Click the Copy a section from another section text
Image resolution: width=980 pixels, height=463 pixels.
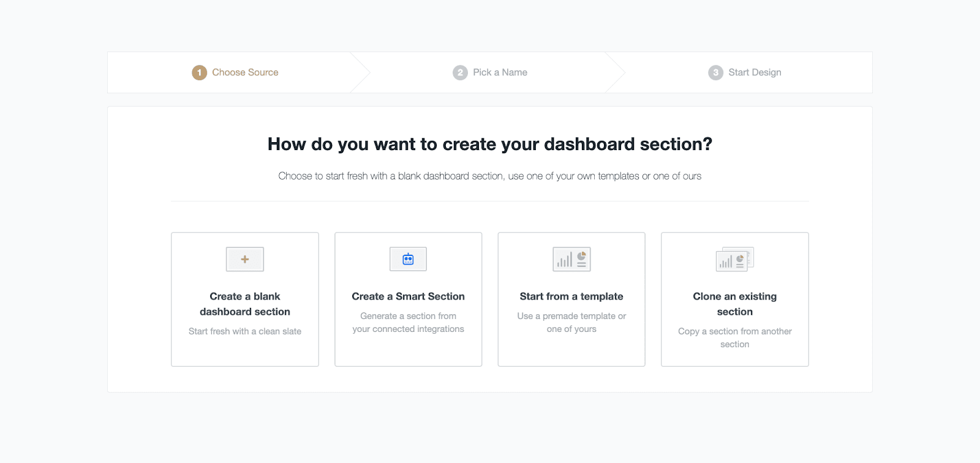(734, 337)
